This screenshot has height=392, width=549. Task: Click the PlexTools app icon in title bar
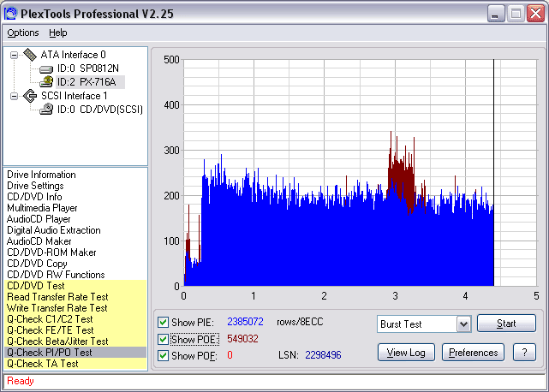pos(10,14)
